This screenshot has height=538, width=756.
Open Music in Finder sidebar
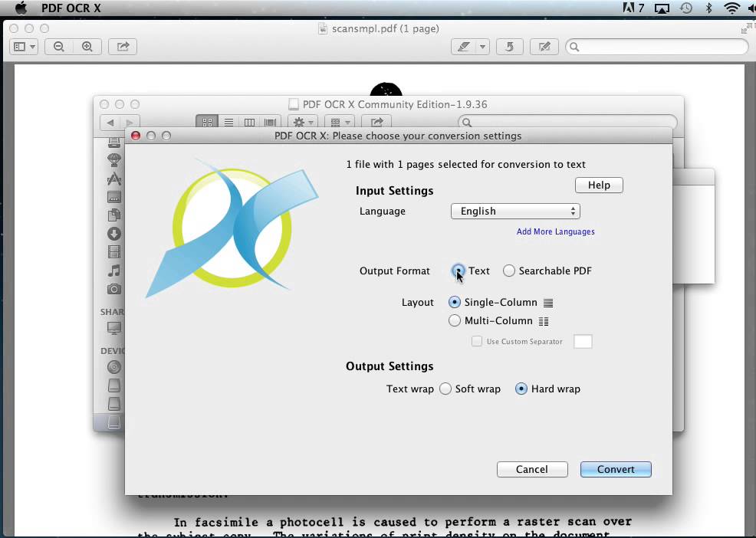coord(114,271)
